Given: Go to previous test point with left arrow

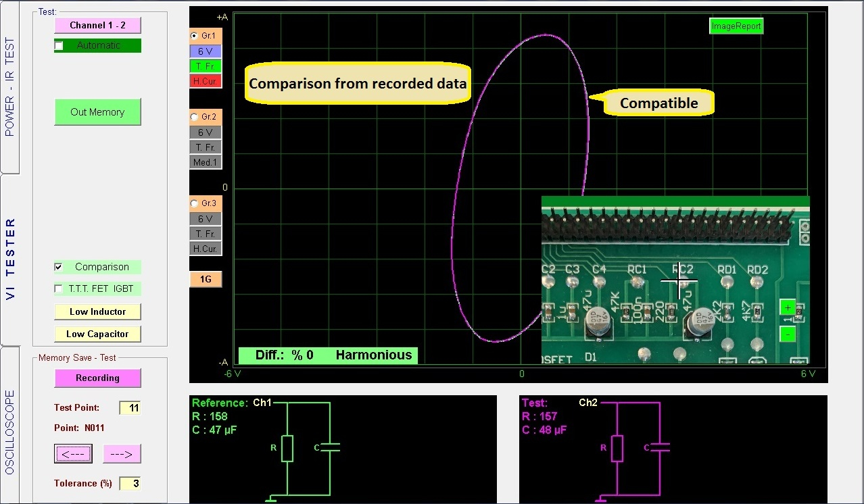Looking at the screenshot, I should [x=73, y=454].
